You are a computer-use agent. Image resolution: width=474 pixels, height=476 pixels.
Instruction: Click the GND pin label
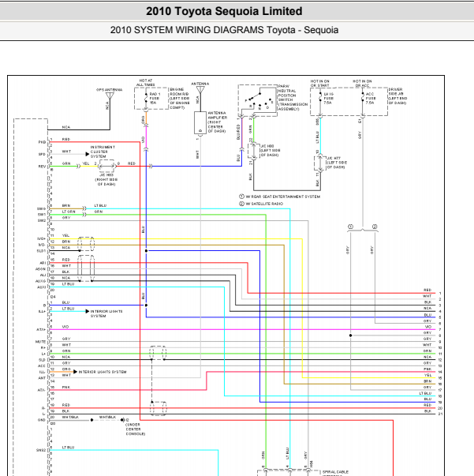pyautogui.click(x=42, y=420)
